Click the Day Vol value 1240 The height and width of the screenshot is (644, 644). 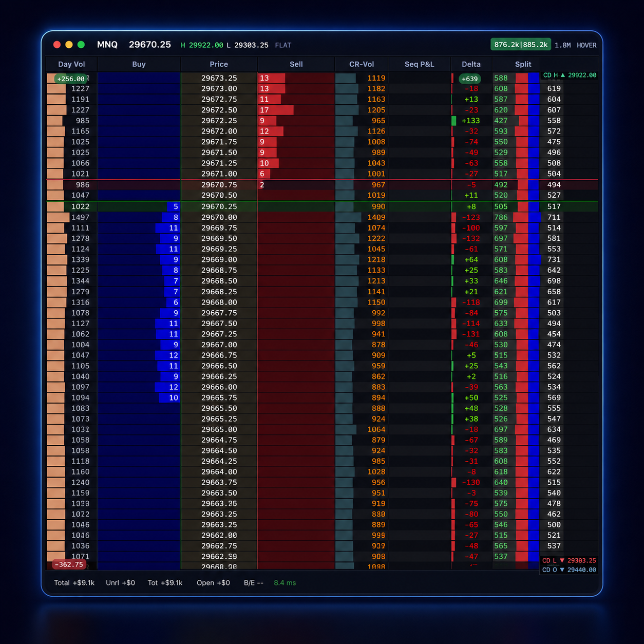(81, 483)
